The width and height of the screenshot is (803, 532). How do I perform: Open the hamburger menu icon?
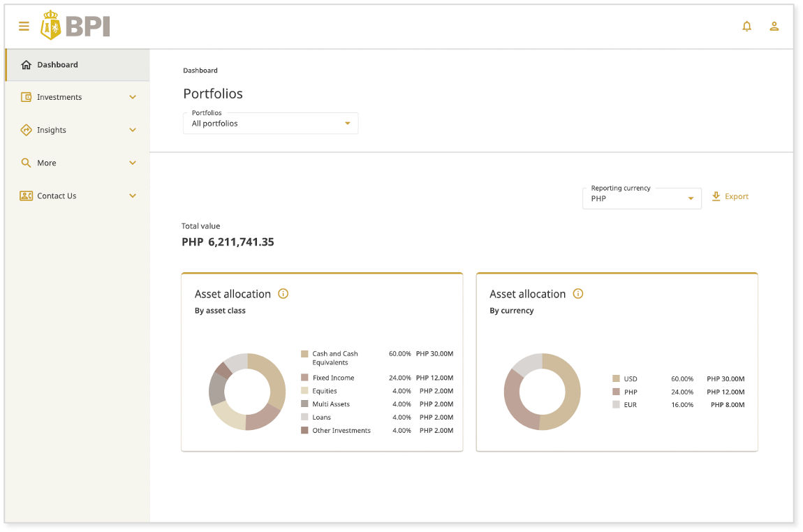click(24, 27)
